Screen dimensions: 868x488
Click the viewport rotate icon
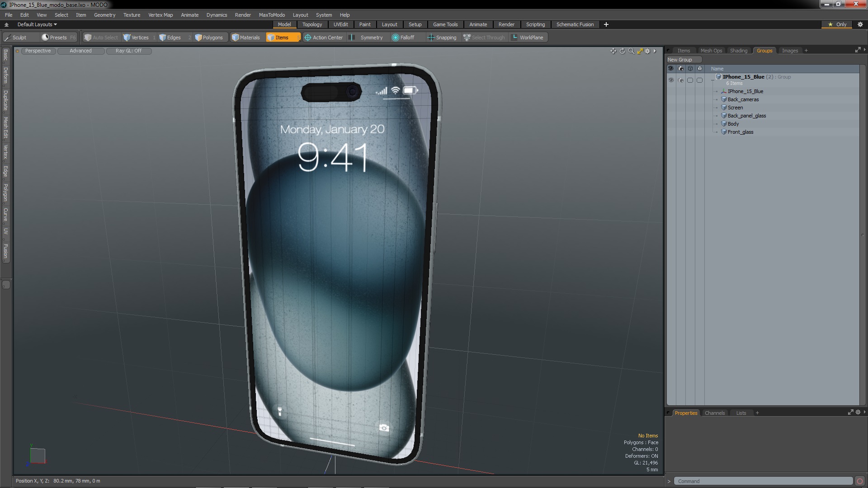coord(622,51)
